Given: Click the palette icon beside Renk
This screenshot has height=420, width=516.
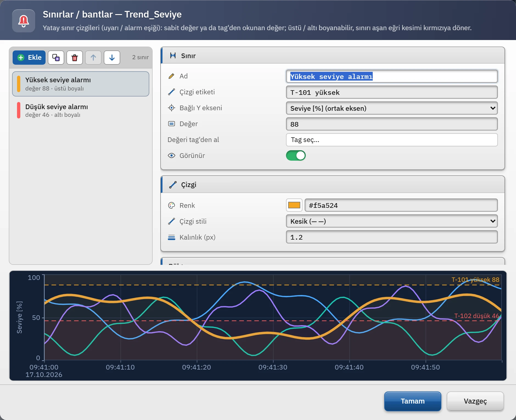Looking at the screenshot, I should pyautogui.click(x=172, y=205).
